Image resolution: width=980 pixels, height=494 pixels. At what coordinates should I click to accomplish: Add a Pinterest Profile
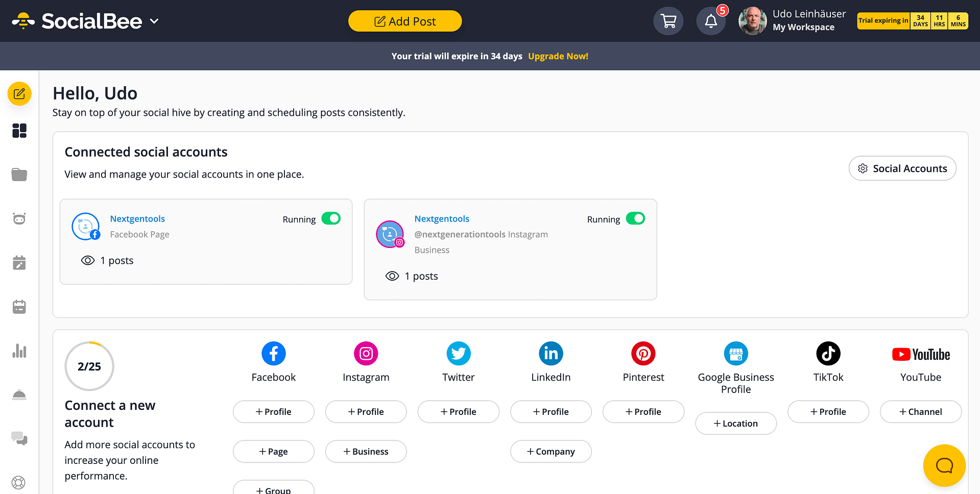coord(643,412)
